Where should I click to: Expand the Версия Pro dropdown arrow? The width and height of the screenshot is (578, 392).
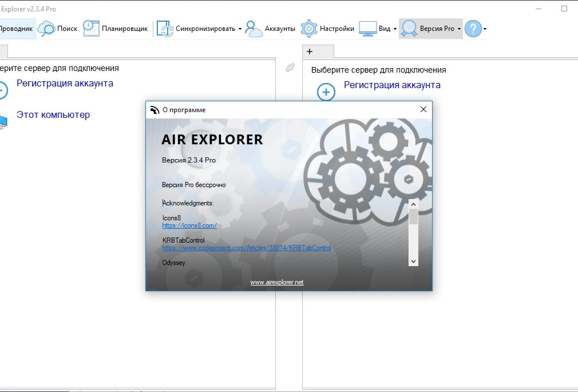[x=459, y=29]
